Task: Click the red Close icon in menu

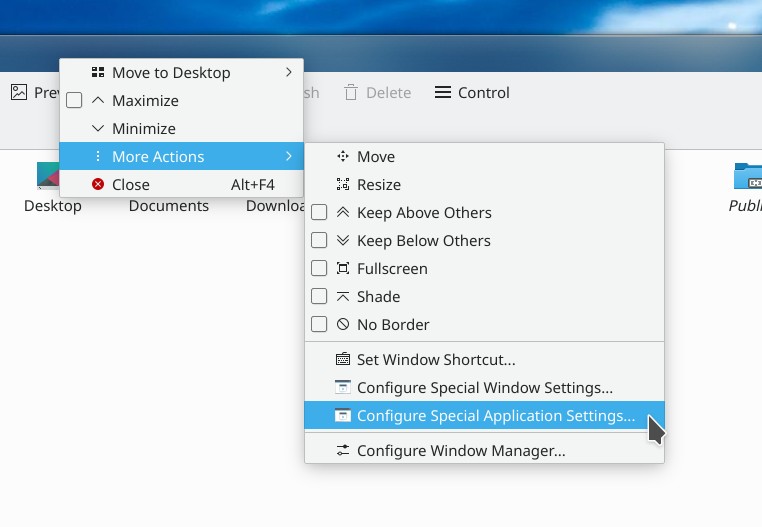Action: point(98,185)
